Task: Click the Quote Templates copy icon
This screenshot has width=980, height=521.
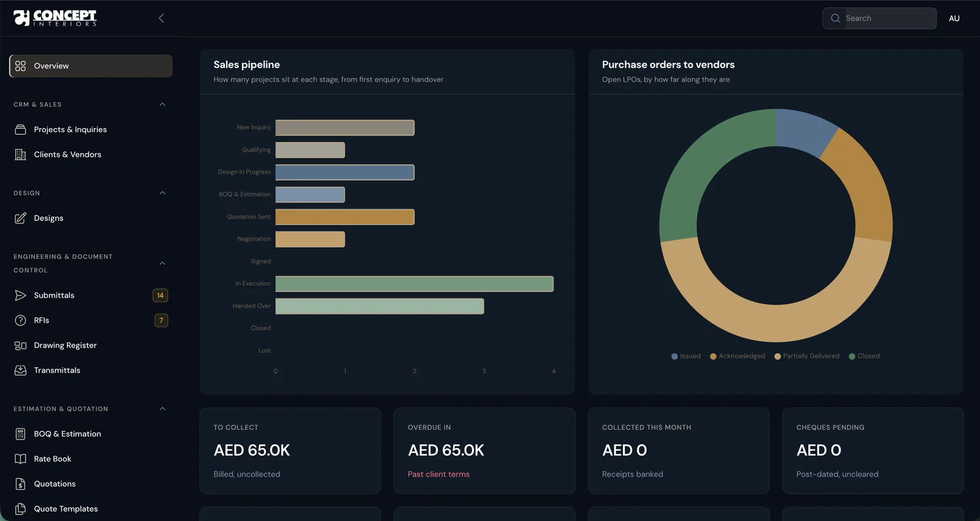Action: click(20, 509)
